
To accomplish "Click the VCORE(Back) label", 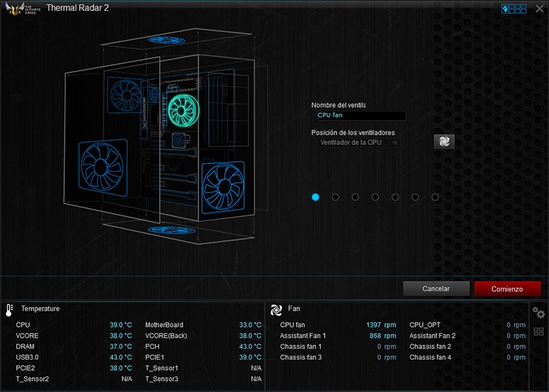I will [x=166, y=336].
